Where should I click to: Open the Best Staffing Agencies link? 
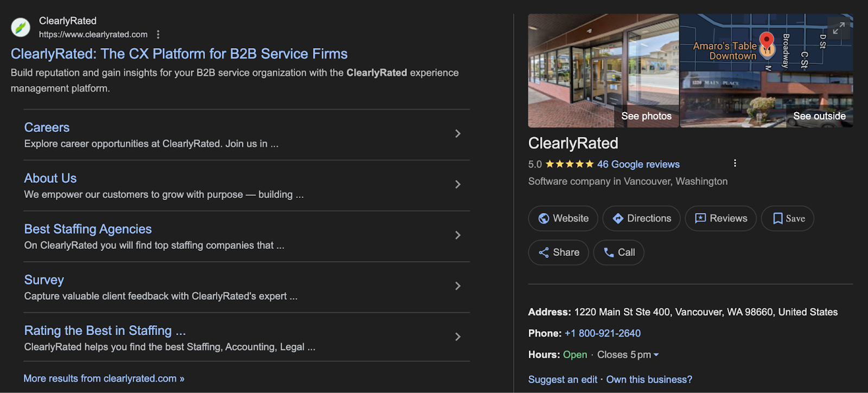pos(88,229)
